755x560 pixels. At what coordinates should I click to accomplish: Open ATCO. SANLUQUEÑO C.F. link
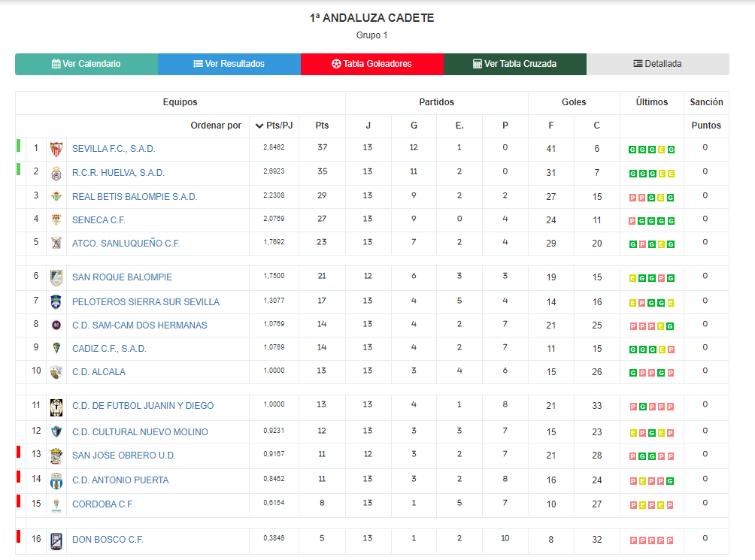coord(126,244)
